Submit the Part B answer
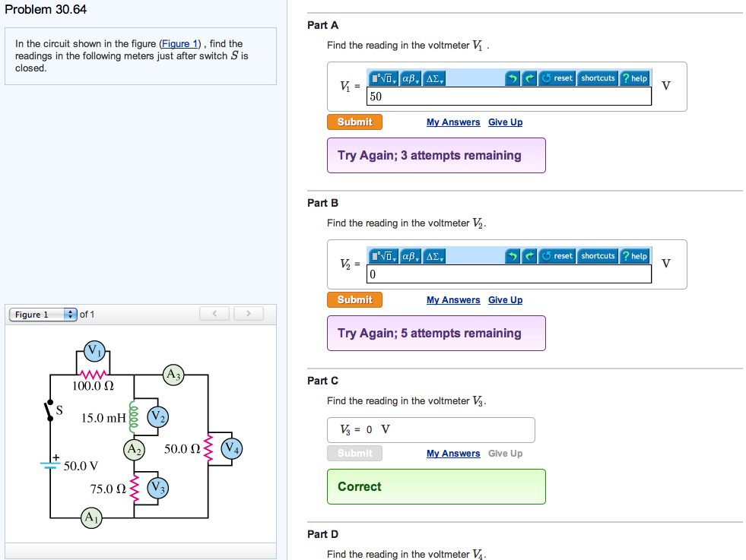This screenshot has height=560, width=746. [354, 300]
